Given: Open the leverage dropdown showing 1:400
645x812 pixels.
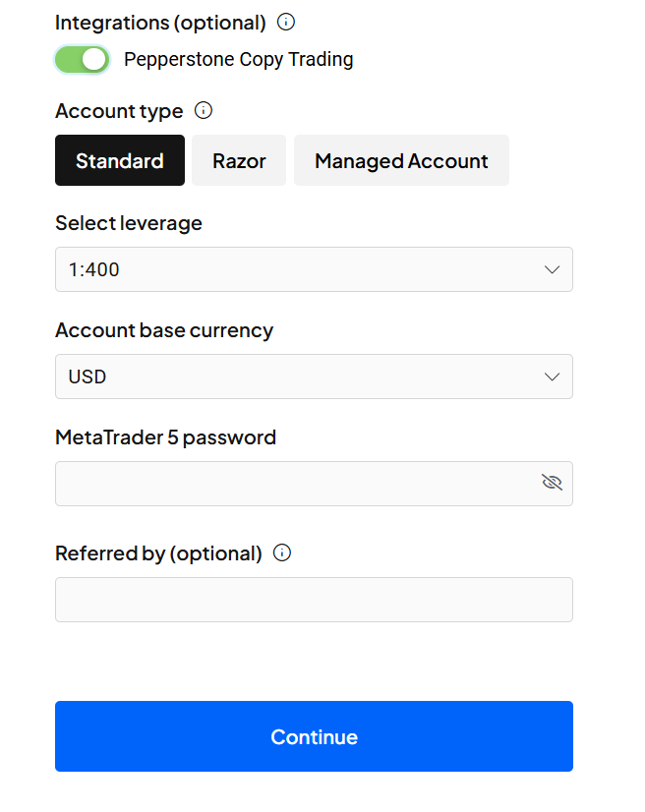Looking at the screenshot, I should click(295, 269).
